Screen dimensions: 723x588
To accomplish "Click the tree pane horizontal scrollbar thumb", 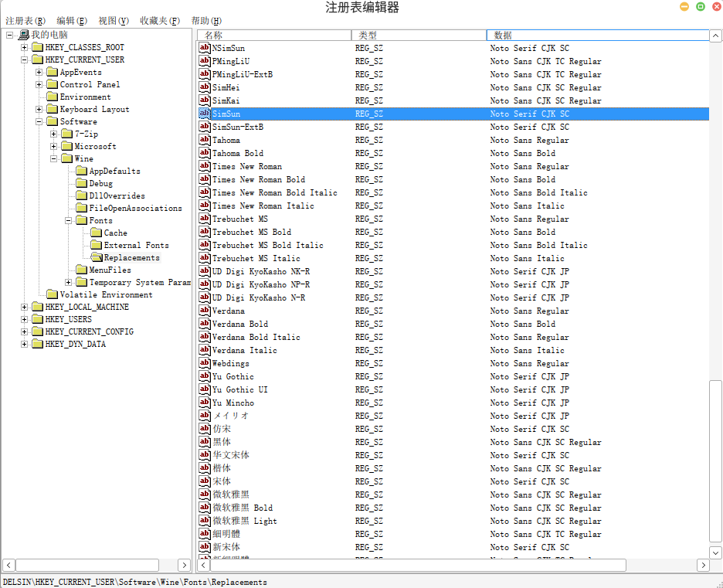I will (87, 565).
